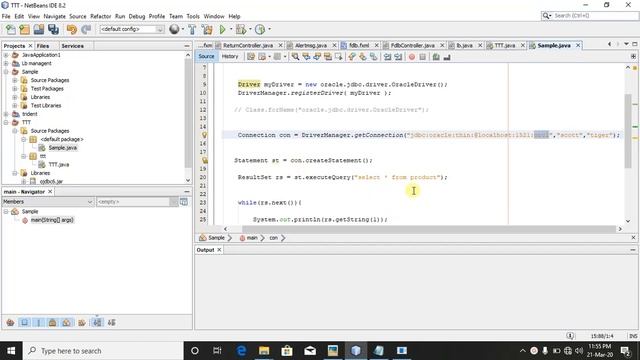Toggle Show Fields filter in Navigator
The height and width of the screenshot is (360, 640).
tap(24, 322)
